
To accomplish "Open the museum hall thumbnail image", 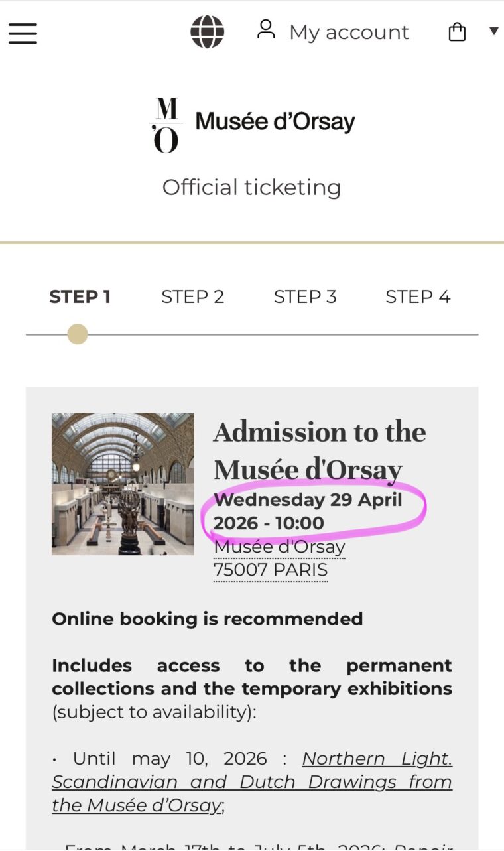I will click(x=123, y=484).
